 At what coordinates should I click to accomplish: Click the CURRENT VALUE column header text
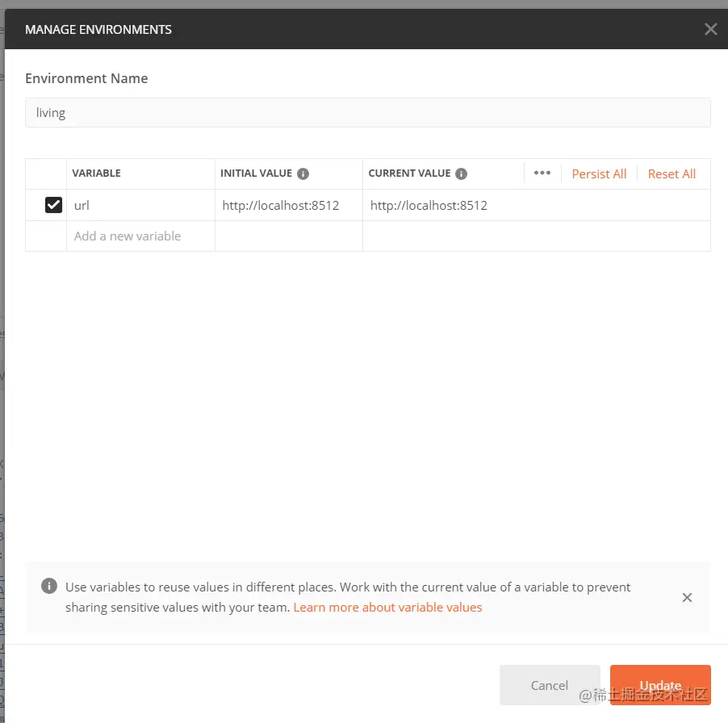(409, 173)
